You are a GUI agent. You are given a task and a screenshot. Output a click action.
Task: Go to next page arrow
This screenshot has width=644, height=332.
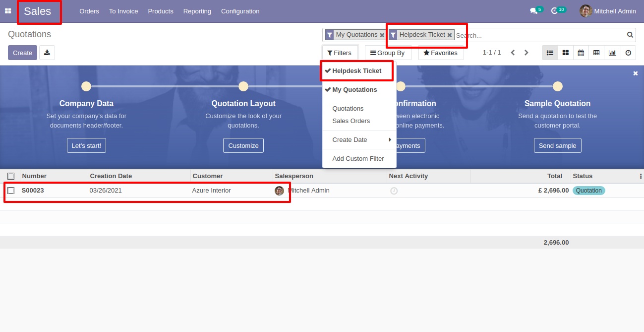527,53
